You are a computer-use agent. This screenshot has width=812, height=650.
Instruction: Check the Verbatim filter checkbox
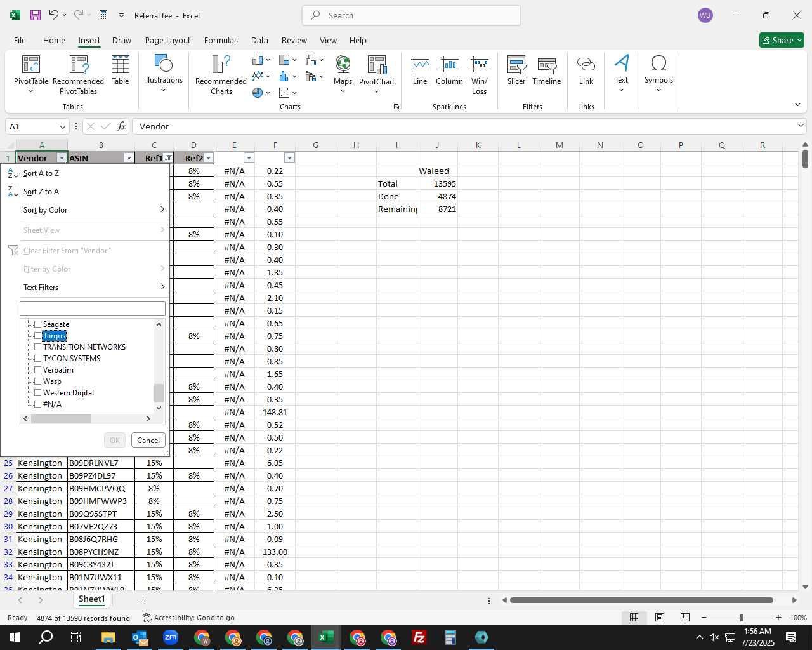coord(37,370)
